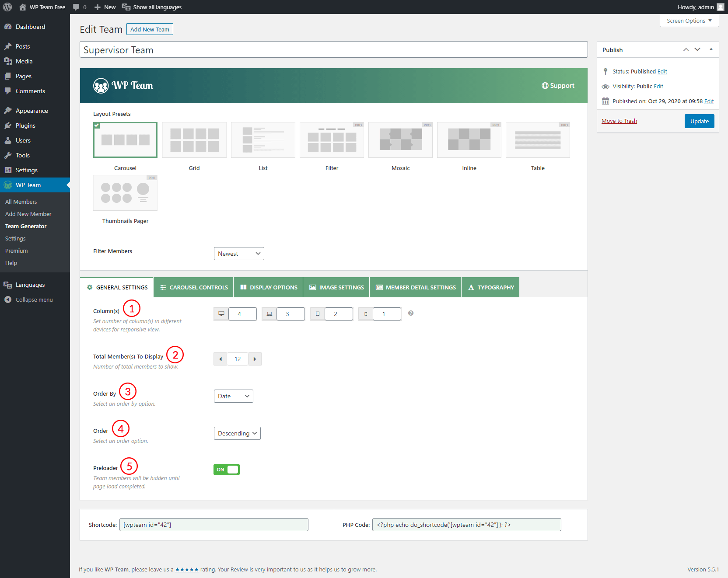728x578 pixels.
Task: Click the WordPress logo in admin bar
Action: [x=7, y=7]
